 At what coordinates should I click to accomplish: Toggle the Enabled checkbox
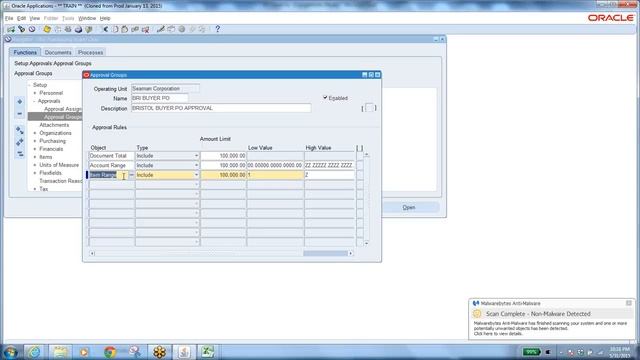tap(325, 98)
